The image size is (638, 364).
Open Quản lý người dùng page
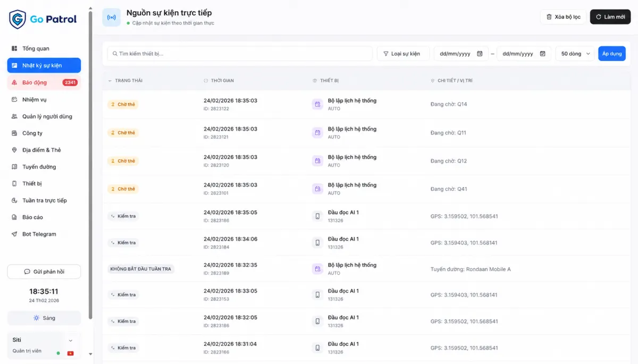click(x=44, y=116)
